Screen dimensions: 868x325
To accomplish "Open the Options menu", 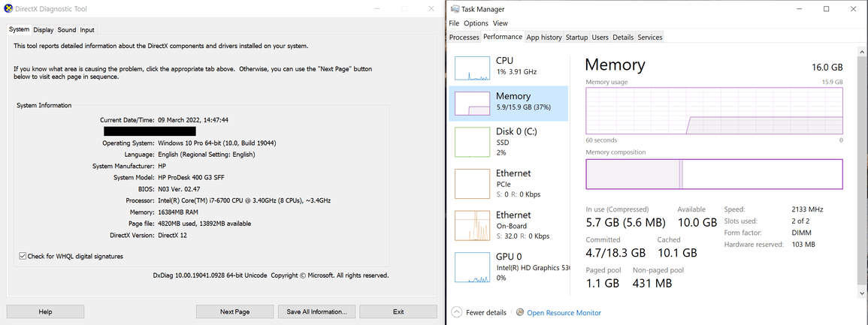I will 476,23.
